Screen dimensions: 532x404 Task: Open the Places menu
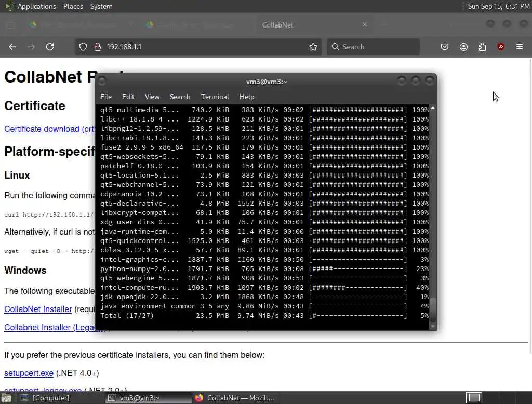(73, 6)
